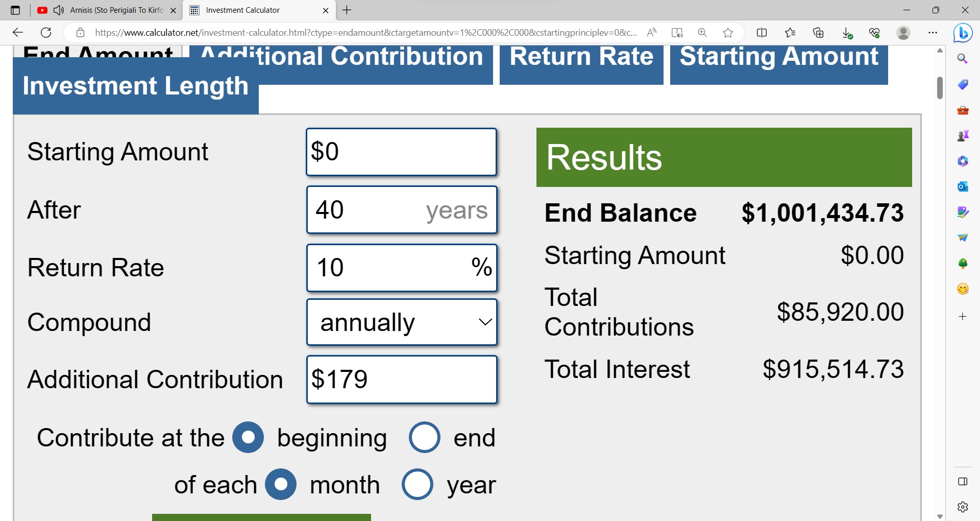The image size is (980, 521).
Task: Mute the YouTube tab audio icon
Action: tap(59, 10)
